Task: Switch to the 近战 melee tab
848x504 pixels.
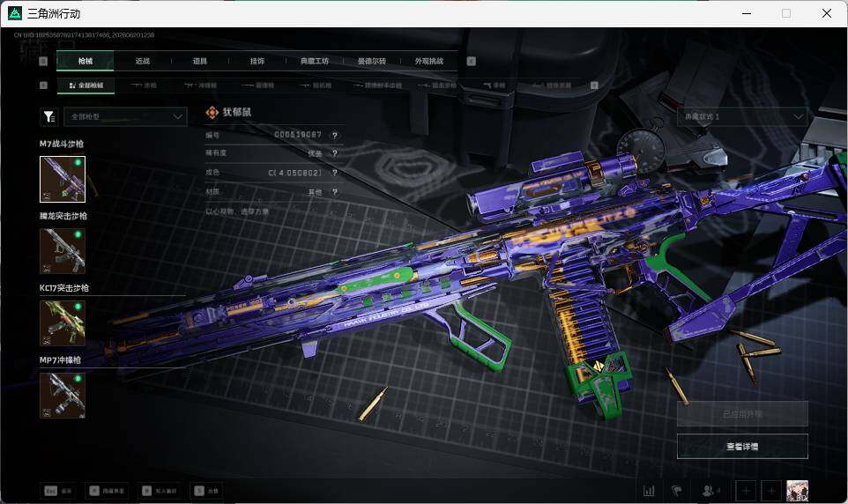Action: [142, 61]
